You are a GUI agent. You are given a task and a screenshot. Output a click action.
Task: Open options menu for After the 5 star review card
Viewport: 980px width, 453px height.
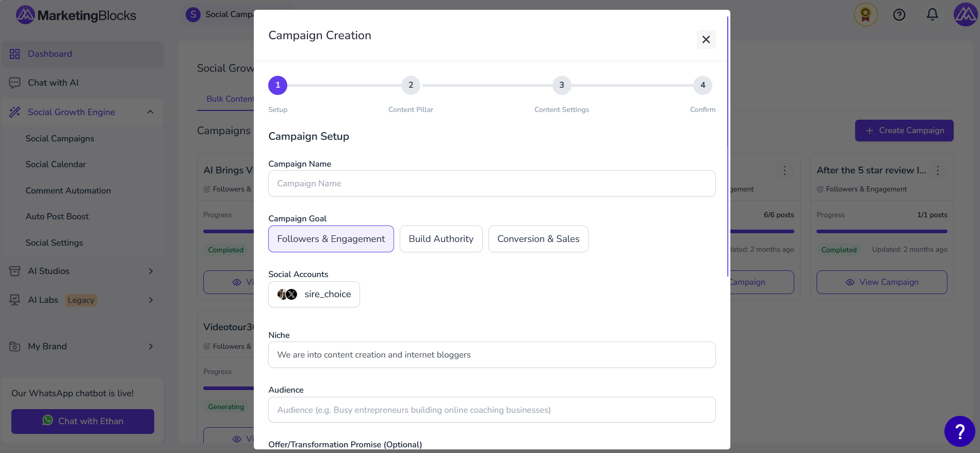point(938,170)
